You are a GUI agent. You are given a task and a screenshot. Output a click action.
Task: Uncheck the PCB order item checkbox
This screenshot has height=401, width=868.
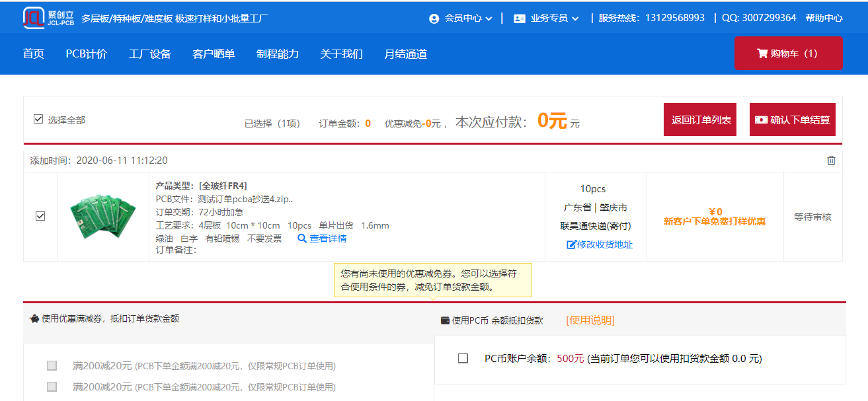click(x=40, y=216)
